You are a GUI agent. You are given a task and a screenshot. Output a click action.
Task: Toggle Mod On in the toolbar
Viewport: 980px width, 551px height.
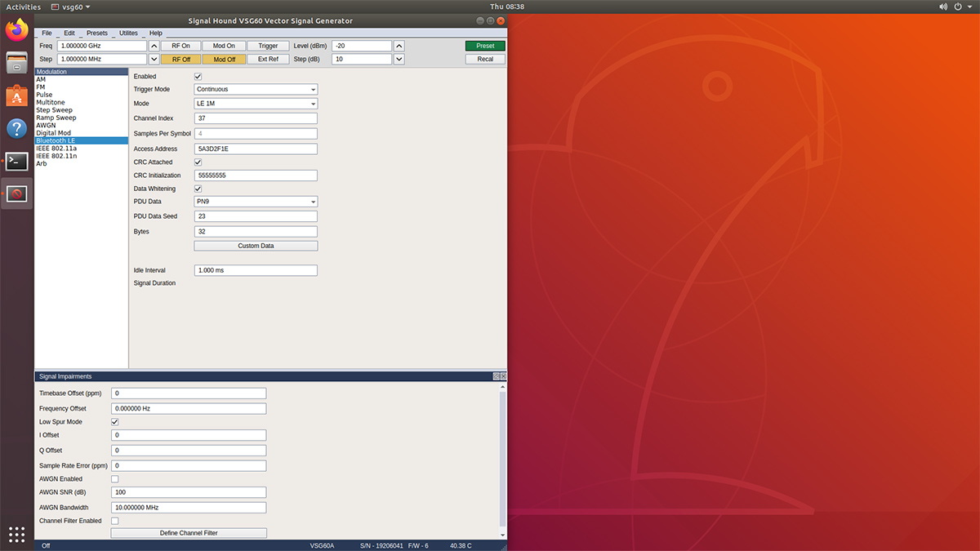tap(223, 45)
